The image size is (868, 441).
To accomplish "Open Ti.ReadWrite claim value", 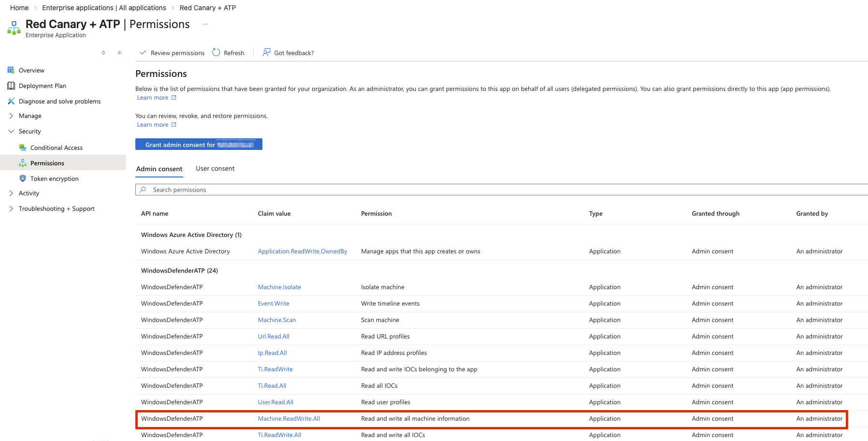I will pyautogui.click(x=275, y=369).
